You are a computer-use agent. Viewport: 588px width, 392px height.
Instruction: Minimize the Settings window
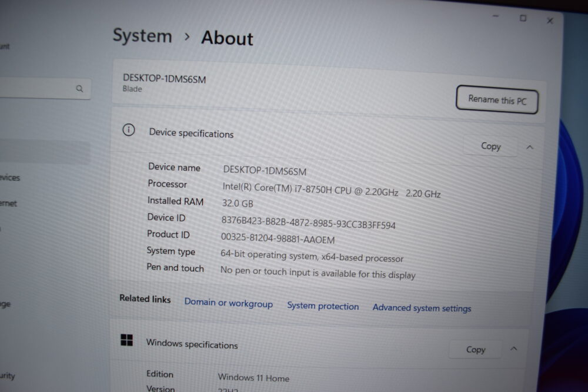[x=496, y=16]
